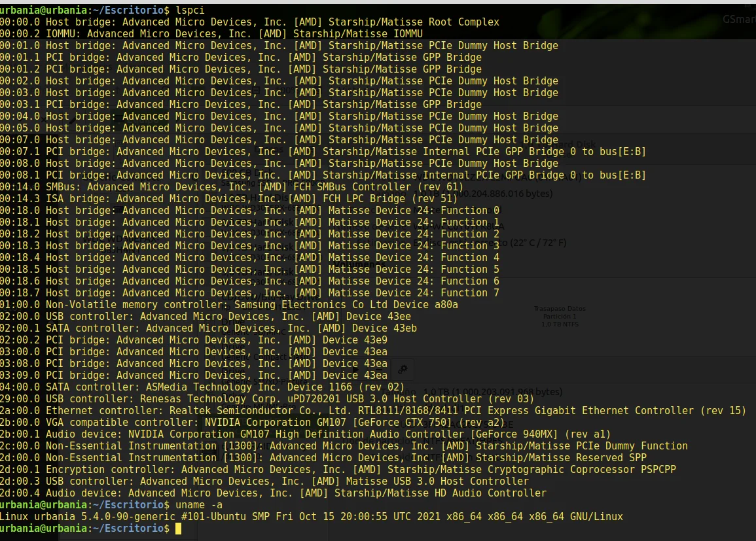
Task: Click the 03:09.0 PCI bridge Device 43ea line
Action: click(194, 376)
